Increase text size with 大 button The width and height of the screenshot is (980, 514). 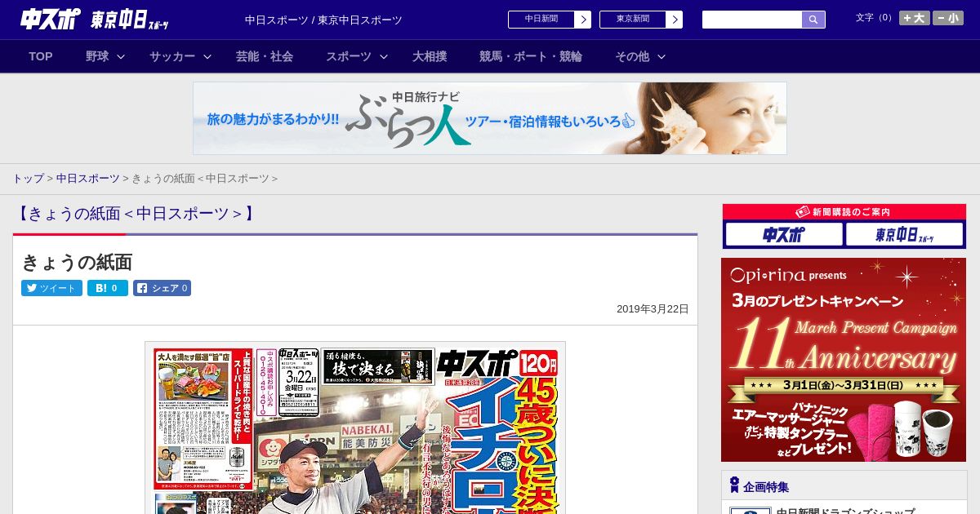pos(914,18)
